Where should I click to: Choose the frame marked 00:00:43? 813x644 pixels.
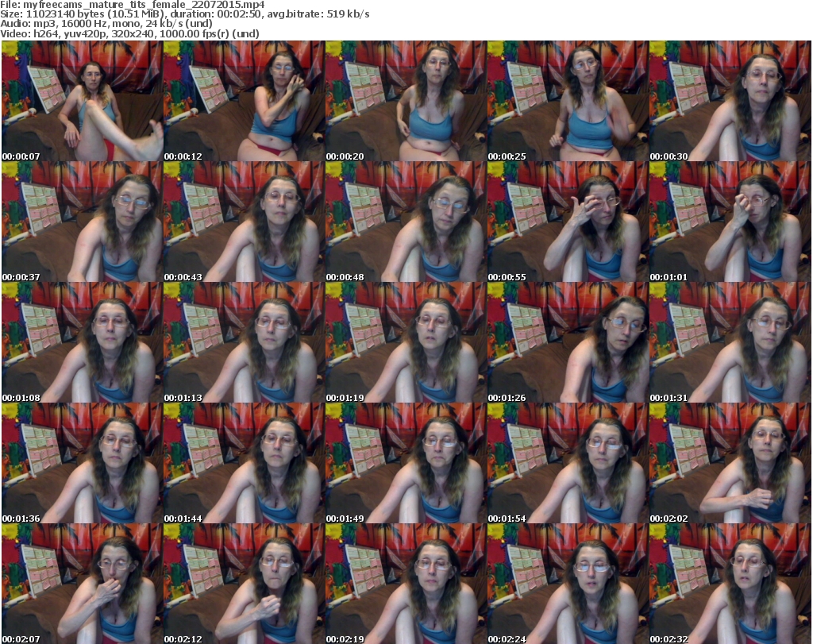click(x=244, y=222)
